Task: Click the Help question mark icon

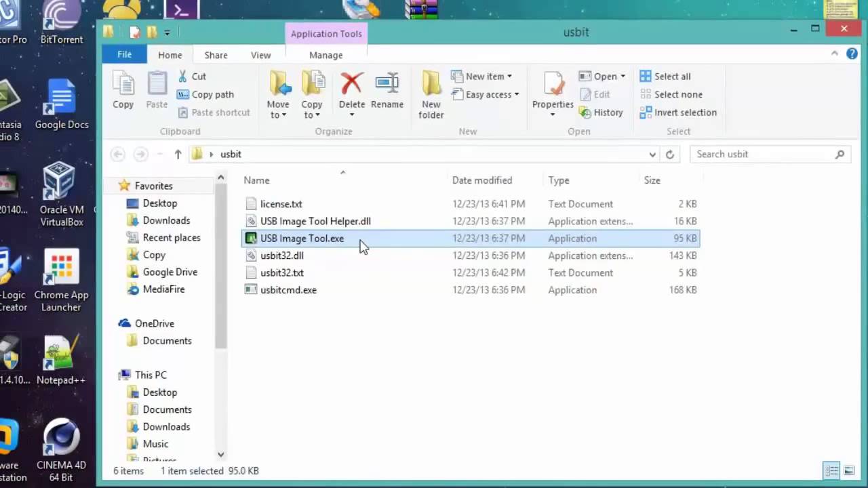Action: [x=852, y=54]
